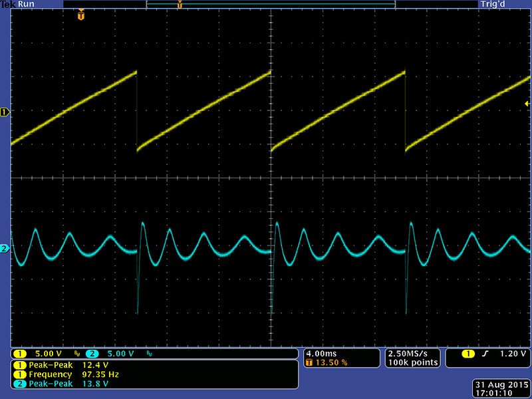
Task: Click the orange trigger position marker on graticule
Action: point(81,15)
